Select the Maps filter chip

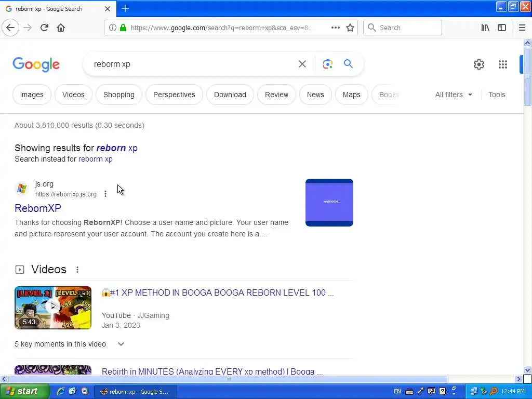[352, 95]
